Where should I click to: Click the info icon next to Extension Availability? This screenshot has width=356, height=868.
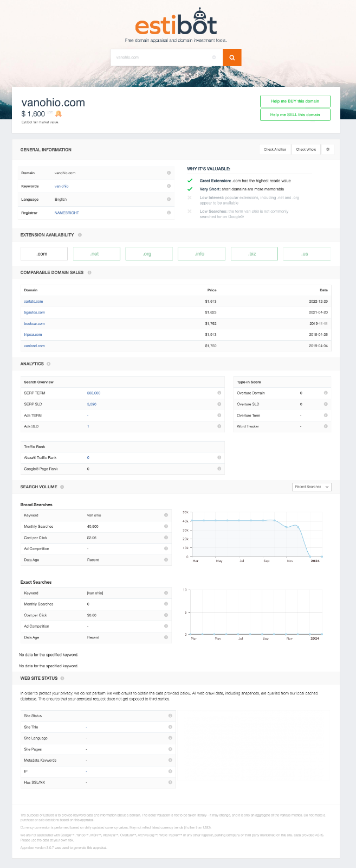[80, 235]
